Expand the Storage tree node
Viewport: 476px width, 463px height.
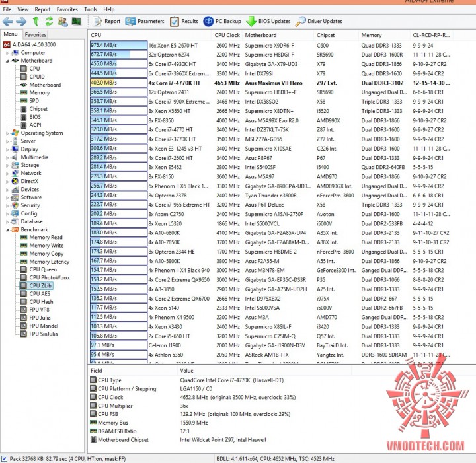7,165
